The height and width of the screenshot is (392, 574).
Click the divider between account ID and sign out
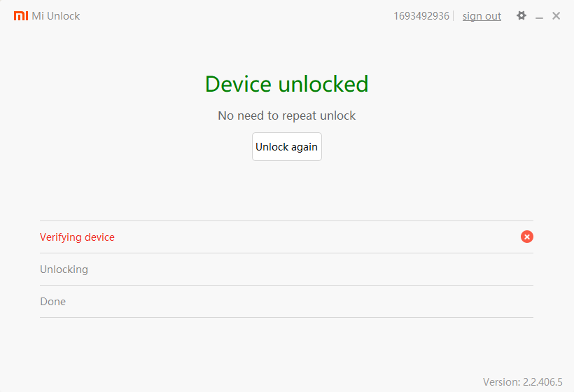pos(454,16)
